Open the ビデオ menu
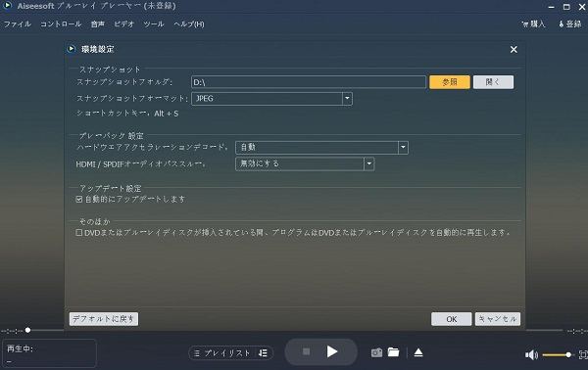Viewport: 588px width, 370px height. click(x=124, y=23)
